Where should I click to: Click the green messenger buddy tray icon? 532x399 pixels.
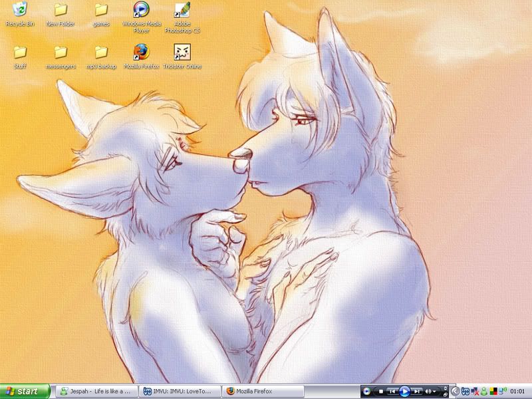[484, 392]
